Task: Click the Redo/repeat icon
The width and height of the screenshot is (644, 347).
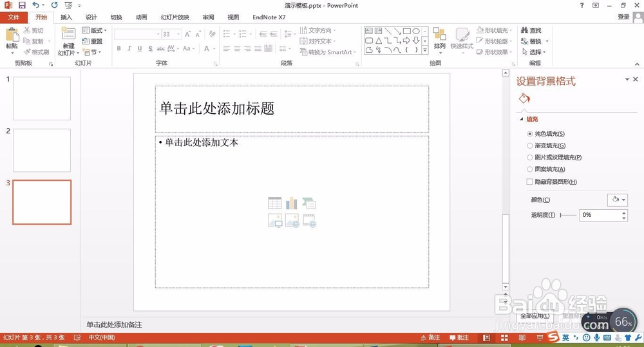Action: click(x=54, y=5)
